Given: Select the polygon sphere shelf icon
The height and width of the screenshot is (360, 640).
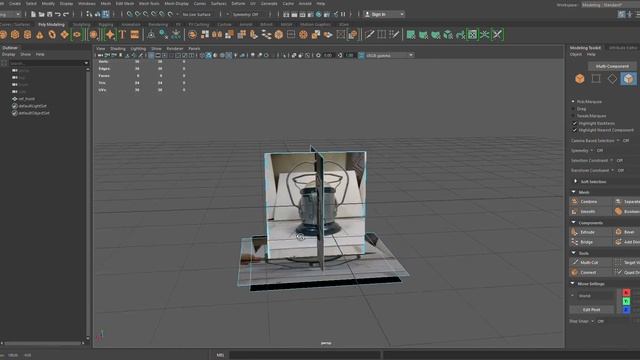Looking at the screenshot, I should (x=3, y=35).
